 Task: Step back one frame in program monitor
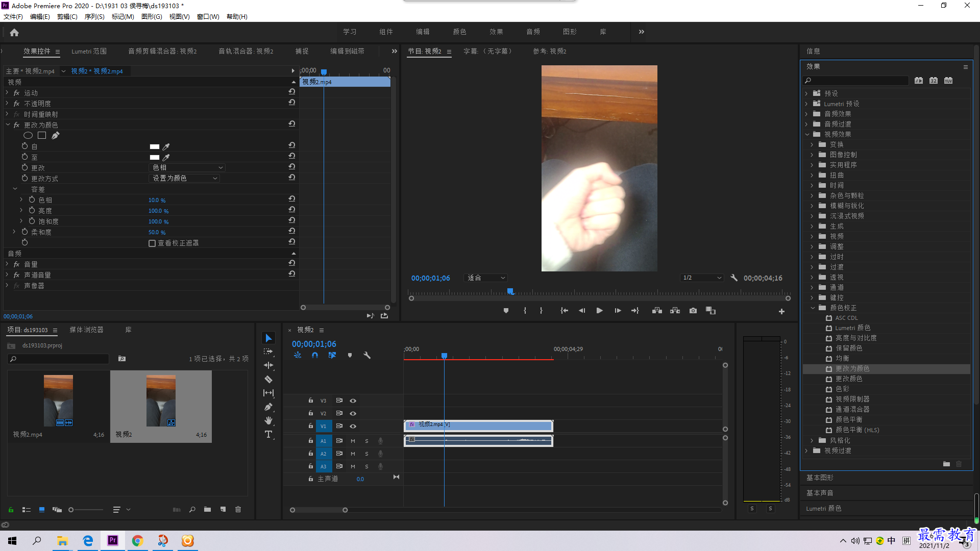[582, 311]
